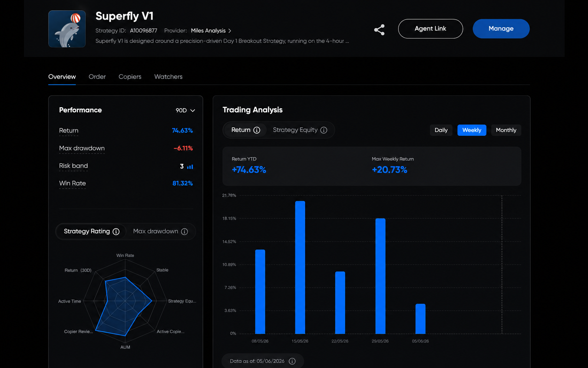Select the tallest bar for 15/05/26
This screenshot has height=368, width=588.
coord(300,267)
